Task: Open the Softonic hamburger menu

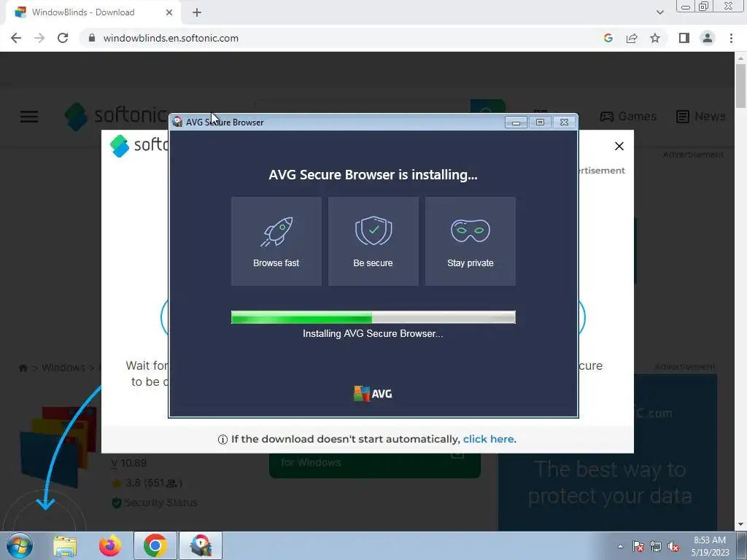Action: pos(29,116)
